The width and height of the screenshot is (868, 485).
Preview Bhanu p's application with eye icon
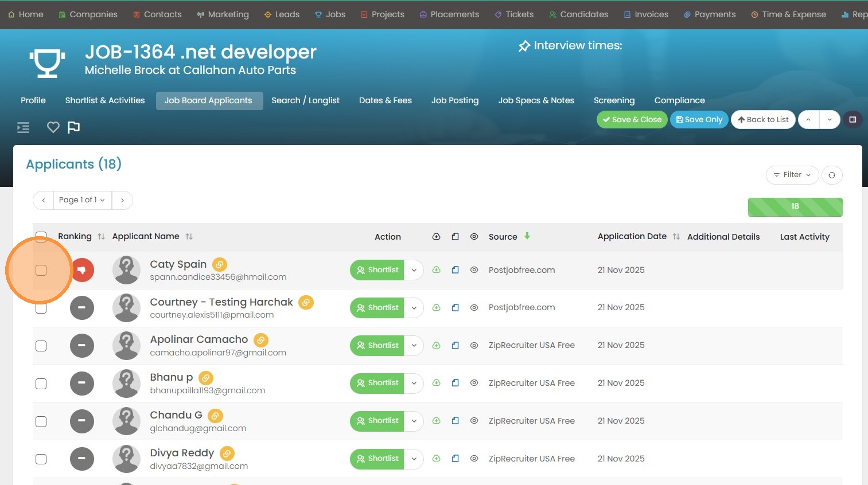pos(474,383)
